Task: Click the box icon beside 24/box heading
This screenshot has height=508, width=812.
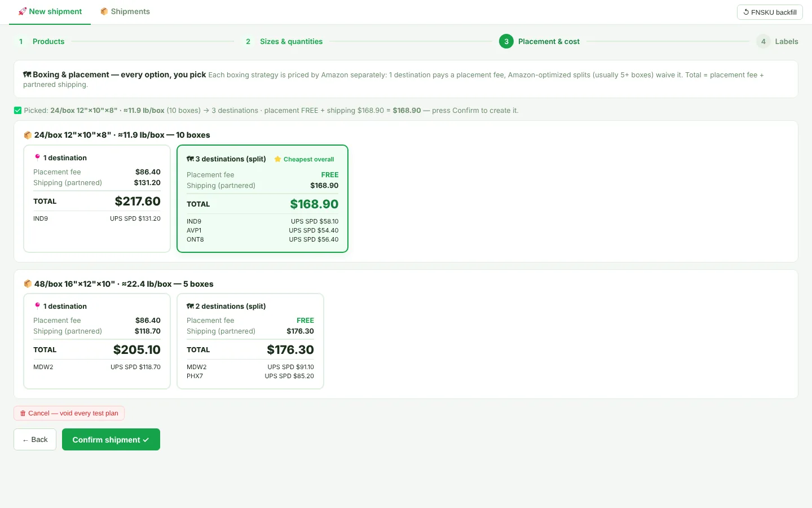Action: (x=28, y=135)
